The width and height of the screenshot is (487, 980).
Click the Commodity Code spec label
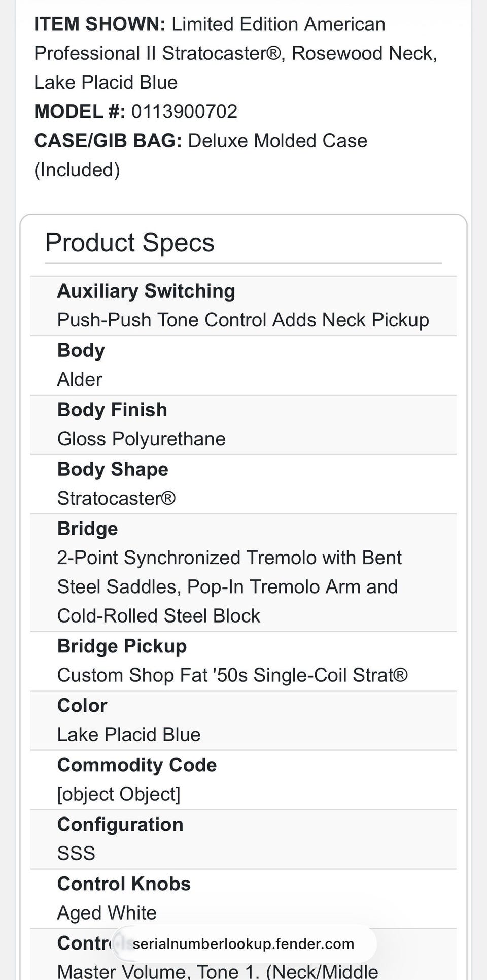(137, 765)
